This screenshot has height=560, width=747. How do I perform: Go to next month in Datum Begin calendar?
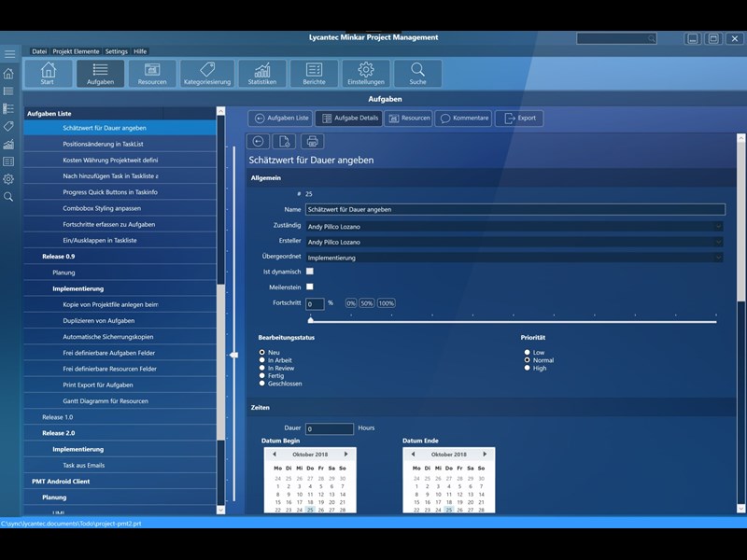(x=345, y=455)
